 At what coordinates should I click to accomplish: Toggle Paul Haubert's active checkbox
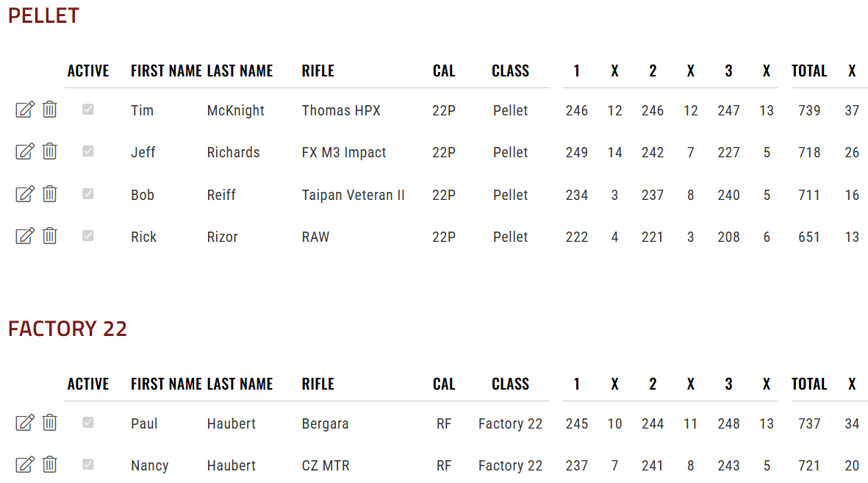pos(88,423)
